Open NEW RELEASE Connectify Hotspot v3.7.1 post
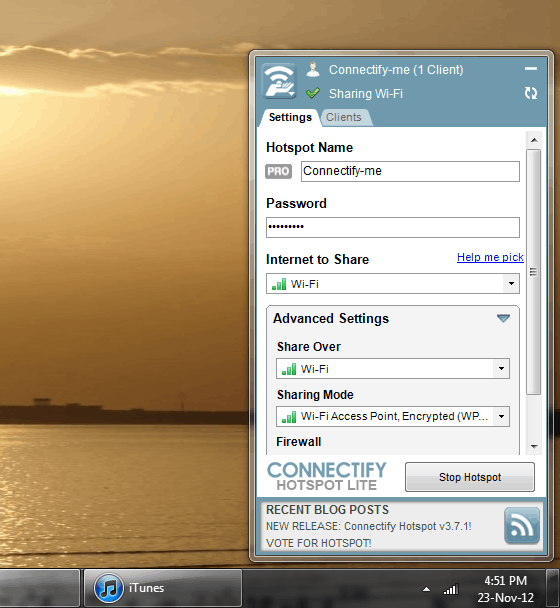Viewport: 560px width, 608px height. 368,526
